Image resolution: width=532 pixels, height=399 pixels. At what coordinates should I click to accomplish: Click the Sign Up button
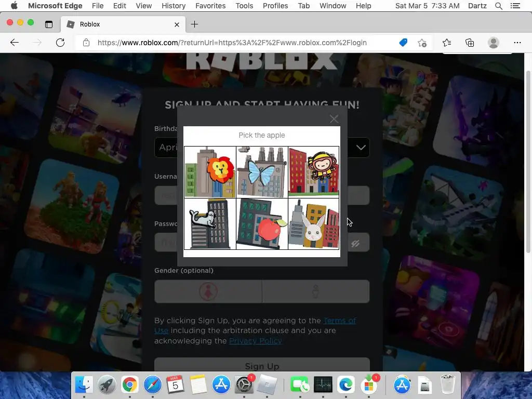262,365
